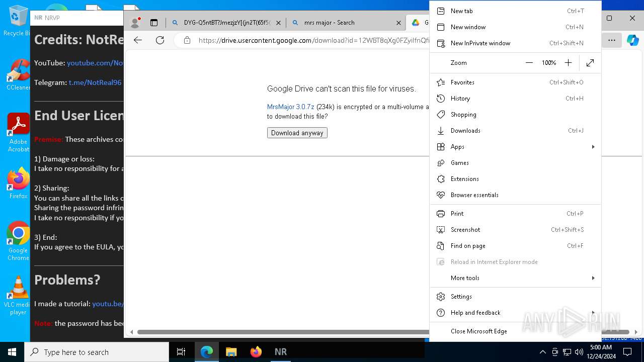Expand Apps submenu arrow
The height and width of the screenshot is (362, 644).
[x=593, y=147]
